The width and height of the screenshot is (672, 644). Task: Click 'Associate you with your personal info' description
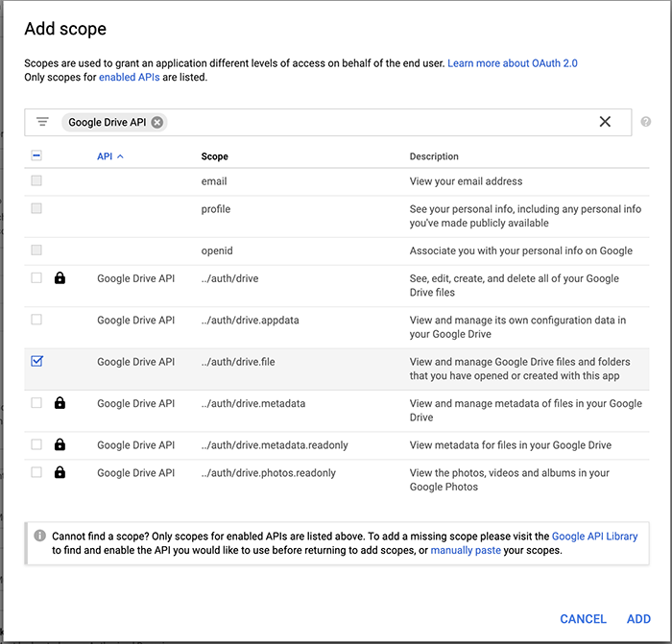pyautogui.click(x=520, y=250)
